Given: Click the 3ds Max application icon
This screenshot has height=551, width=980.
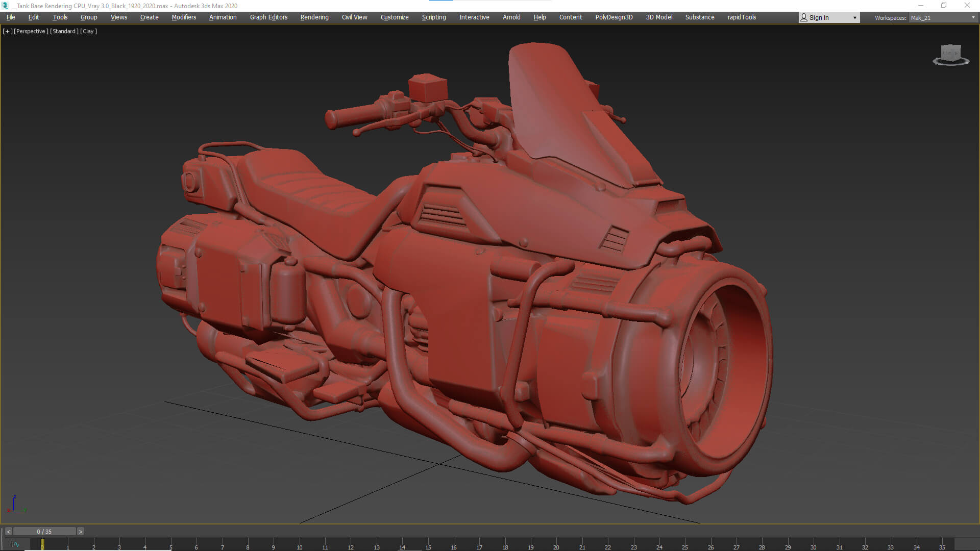Looking at the screenshot, I should tap(5, 6).
